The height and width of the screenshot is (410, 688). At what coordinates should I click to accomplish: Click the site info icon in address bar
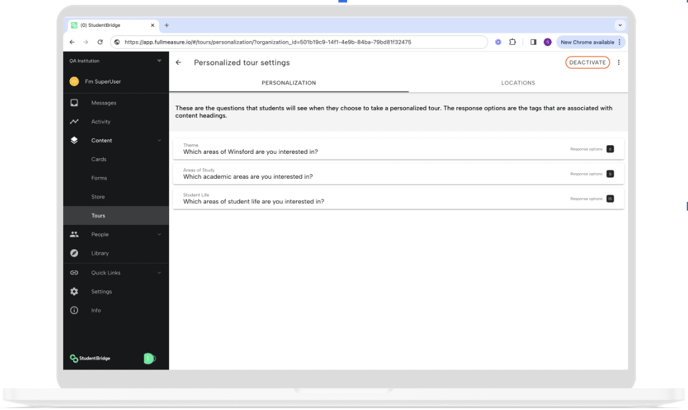pos(117,42)
